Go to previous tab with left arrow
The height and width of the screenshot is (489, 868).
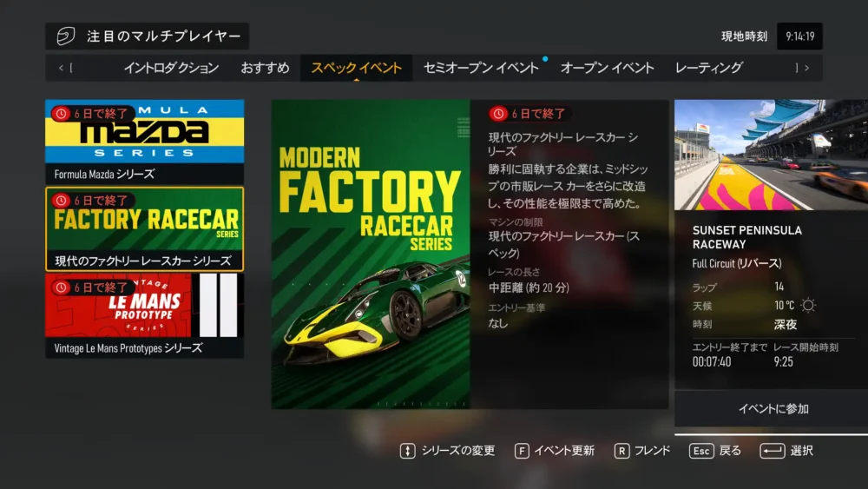pyautogui.click(x=61, y=68)
